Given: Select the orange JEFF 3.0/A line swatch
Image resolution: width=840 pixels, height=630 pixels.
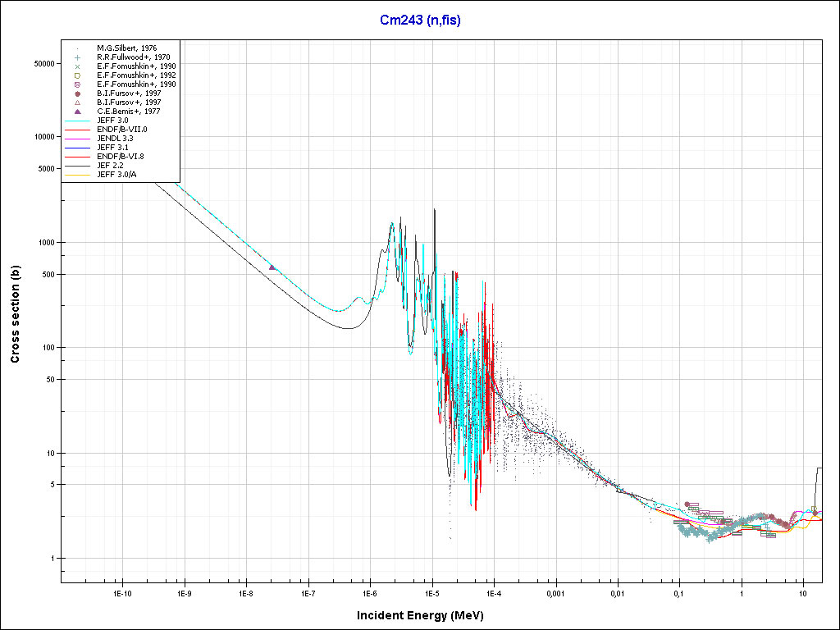Looking at the screenshot, I should tap(76, 175).
